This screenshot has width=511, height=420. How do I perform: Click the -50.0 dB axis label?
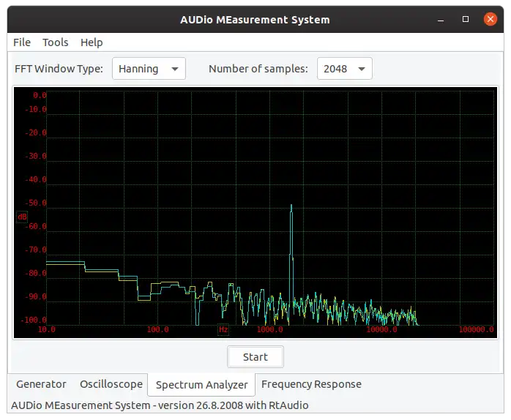pyautogui.click(x=36, y=203)
